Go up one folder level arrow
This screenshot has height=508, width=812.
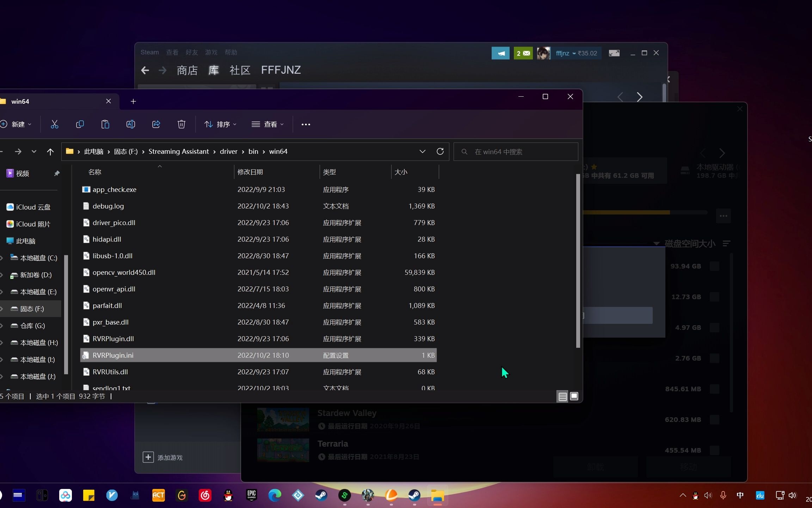pyautogui.click(x=50, y=152)
